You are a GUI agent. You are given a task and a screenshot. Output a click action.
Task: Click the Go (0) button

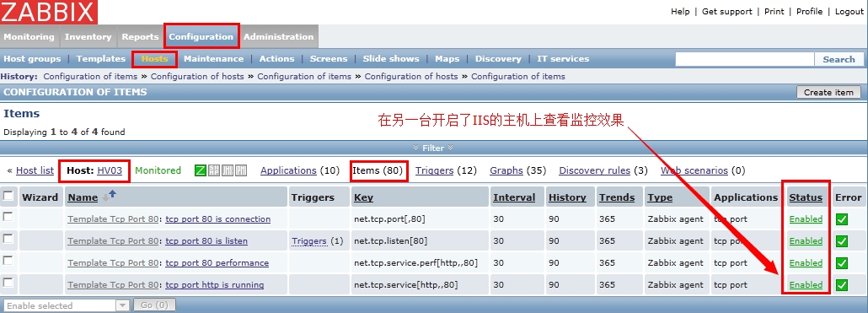(154, 305)
